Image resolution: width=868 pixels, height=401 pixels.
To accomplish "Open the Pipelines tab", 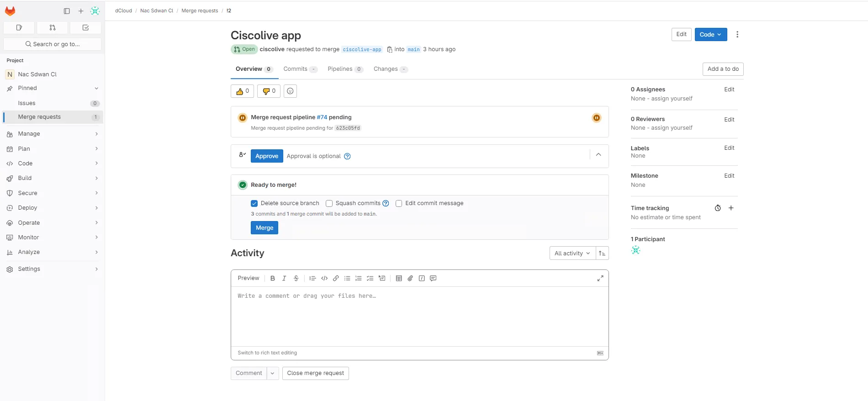I will tap(340, 69).
